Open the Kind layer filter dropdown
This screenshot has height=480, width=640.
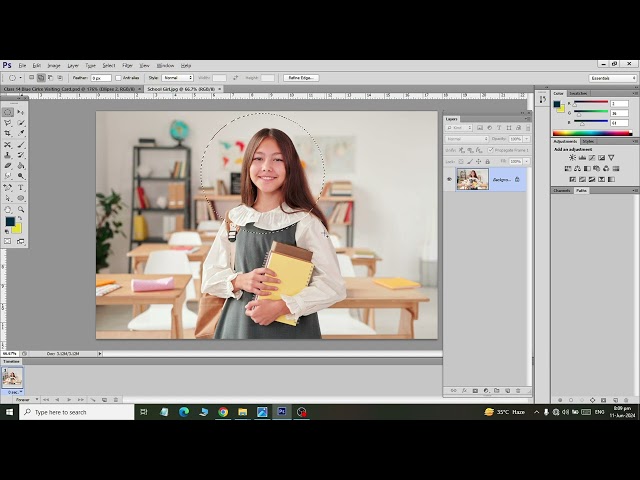pyautogui.click(x=459, y=128)
